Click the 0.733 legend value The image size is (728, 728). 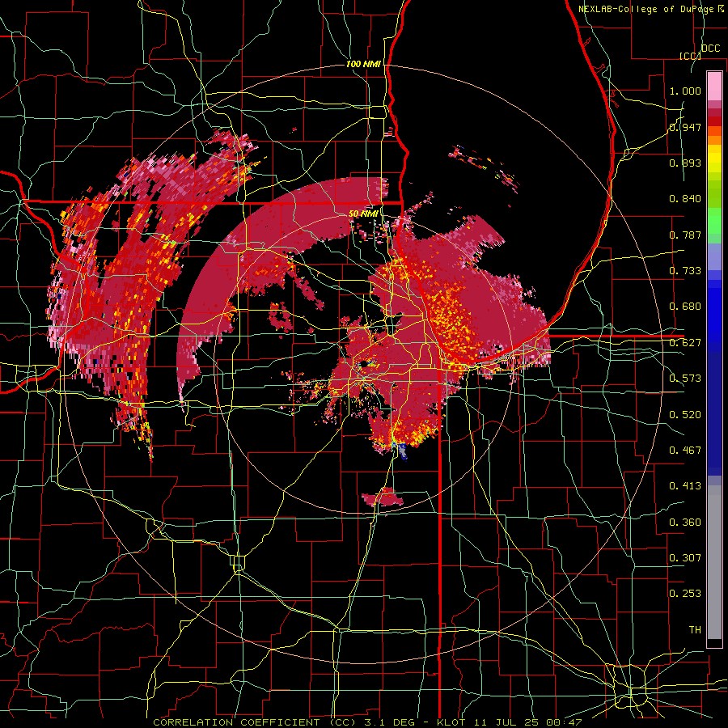pyautogui.click(x=685, y=271)
